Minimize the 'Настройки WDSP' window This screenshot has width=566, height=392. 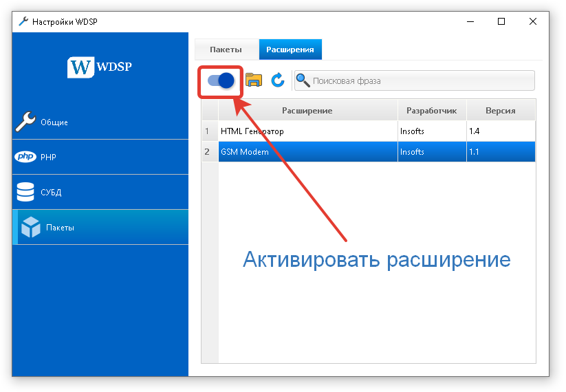pyautogui.click(x=470, y=21)
